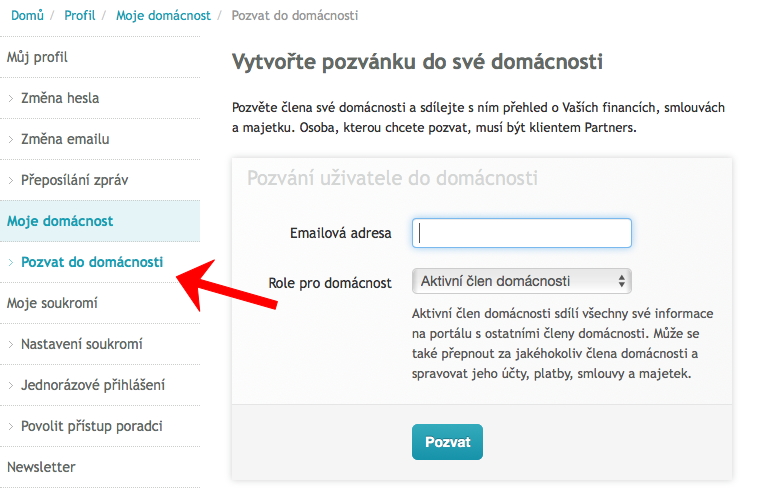Click the chevron beside Přeposílání zpráv
The width and height of the screenshot is (762, 500).
coord(11,180)
